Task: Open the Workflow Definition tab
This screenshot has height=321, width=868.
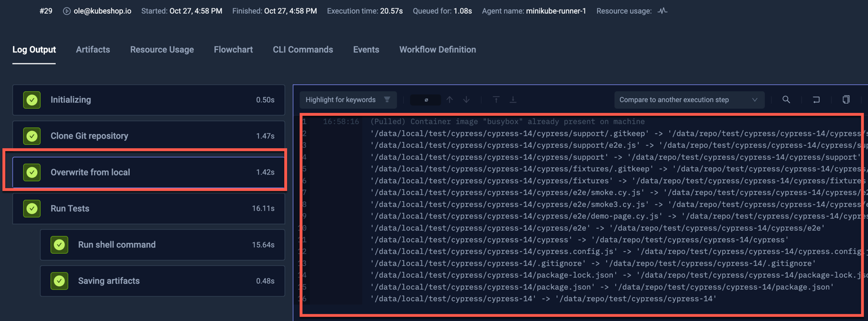Action: [437, 50]
